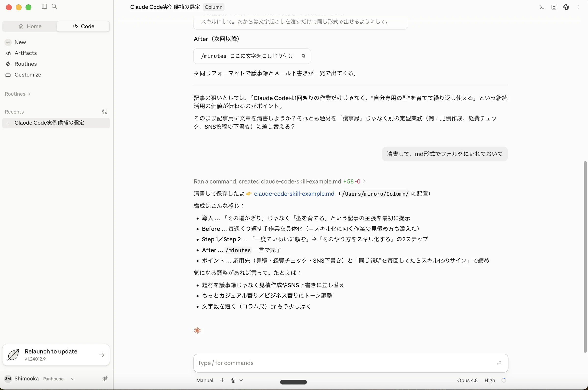Click the SM avatar badge
588x390 pixels.
click(x=8, y=379)
